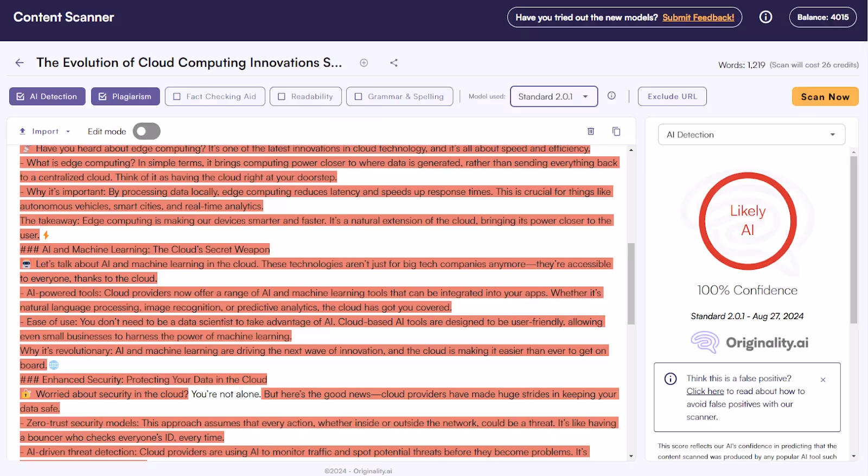Click the emoji before 'Let's talk about AI'
868x476 pixels.
(26, 264)
